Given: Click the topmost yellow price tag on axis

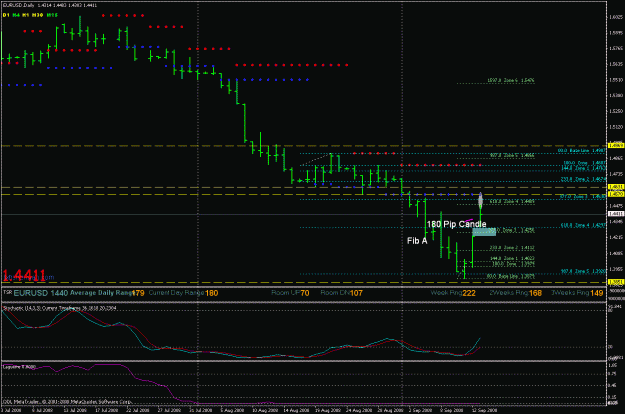Looking at the screenshot, I should point(615,146).
